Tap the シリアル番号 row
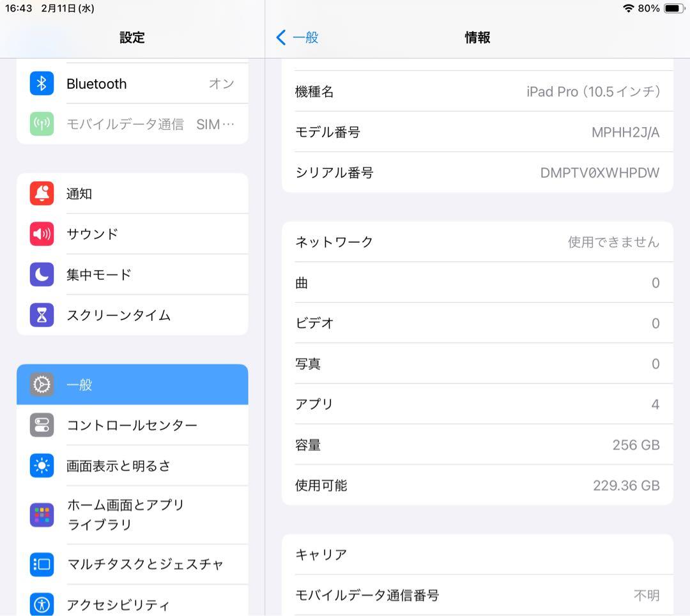Viewport: 690px width, 616px height. tap(477, 173)
